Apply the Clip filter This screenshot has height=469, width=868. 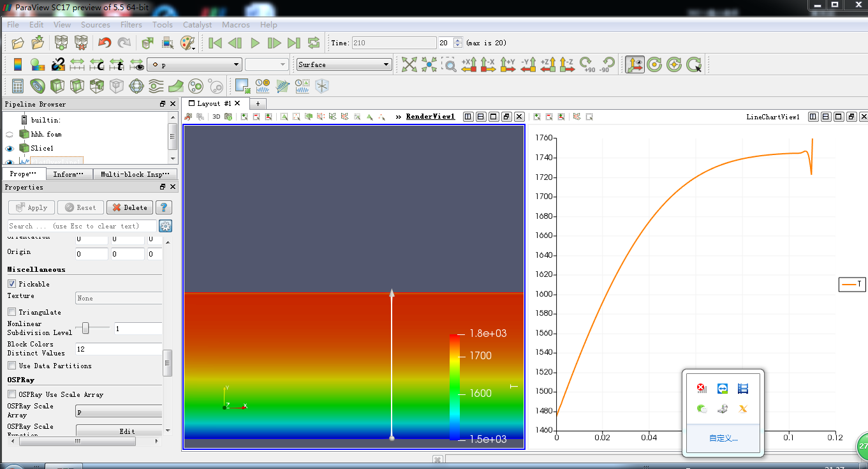[x=57, y=86]
